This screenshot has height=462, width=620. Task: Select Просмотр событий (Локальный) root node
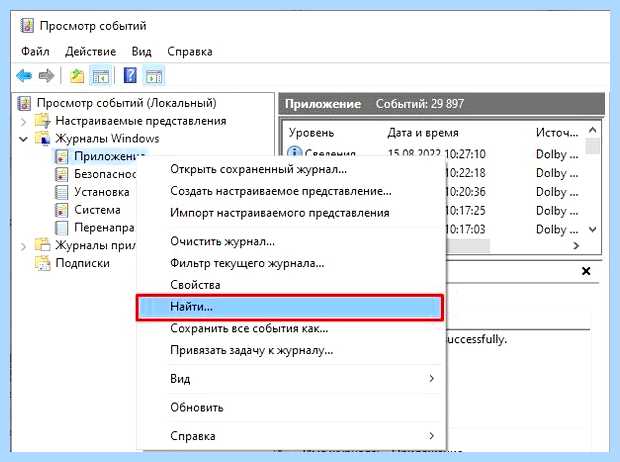[x=127, y=103]
